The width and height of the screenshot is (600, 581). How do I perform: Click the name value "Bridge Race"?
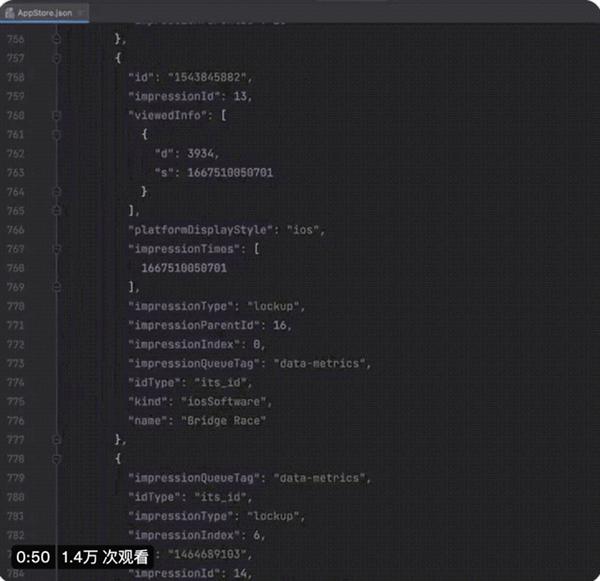click(x=223, y=421)
